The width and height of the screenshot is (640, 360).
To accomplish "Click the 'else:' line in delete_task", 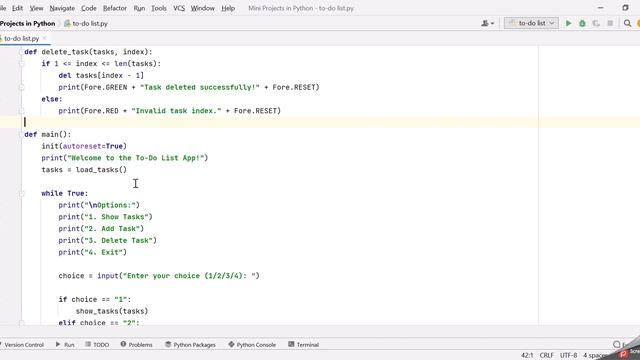I will click(52, 99).
